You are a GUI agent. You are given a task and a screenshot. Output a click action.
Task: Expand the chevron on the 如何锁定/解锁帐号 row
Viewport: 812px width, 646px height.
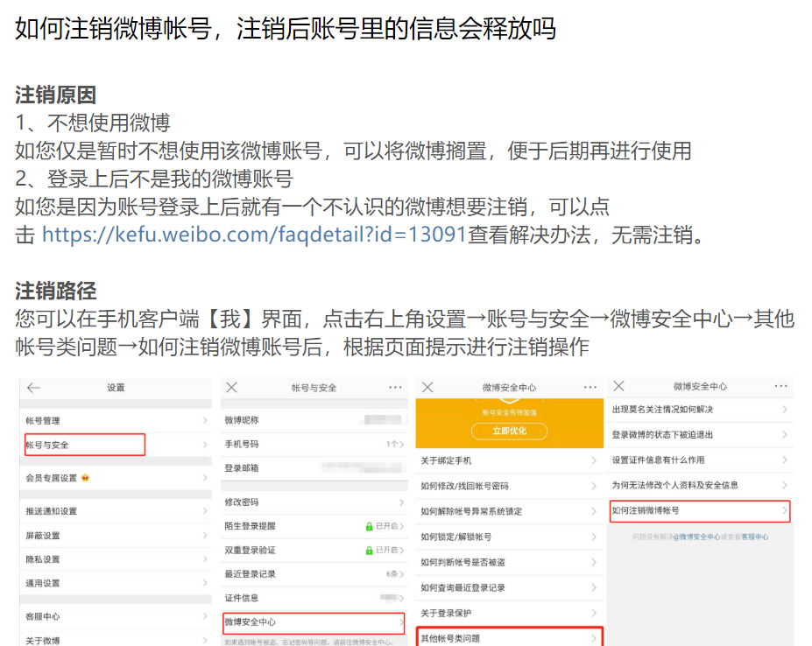594,537
